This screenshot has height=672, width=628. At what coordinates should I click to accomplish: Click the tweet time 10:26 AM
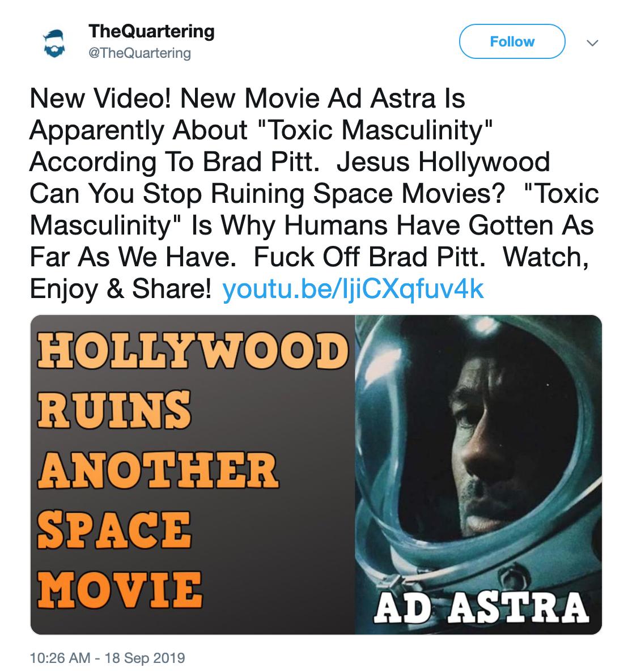click(60, 658)
